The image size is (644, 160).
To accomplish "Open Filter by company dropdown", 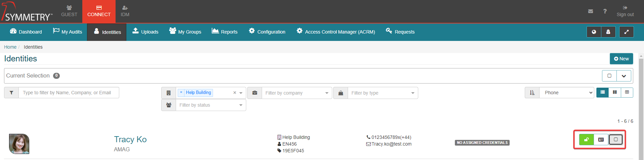I will [297, 93].
